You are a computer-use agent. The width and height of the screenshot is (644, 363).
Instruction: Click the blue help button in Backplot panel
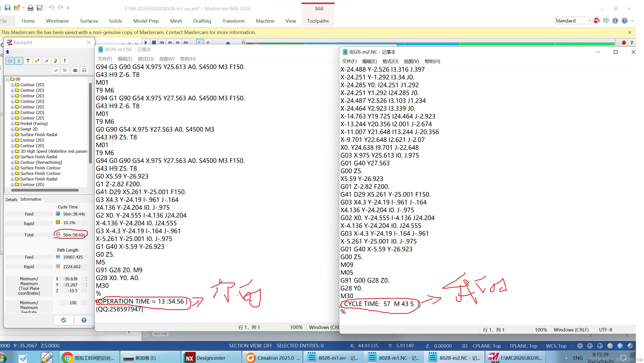84,320
